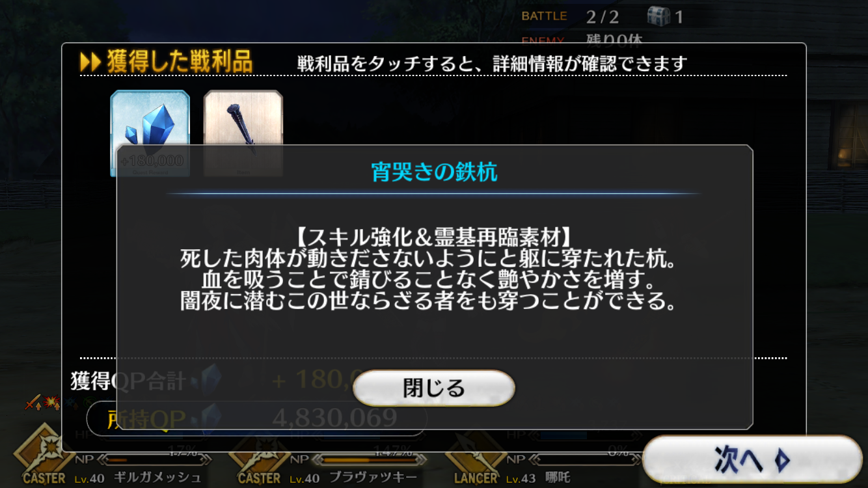Tap the buff status icons above Gilgamesh

point(42,403)
